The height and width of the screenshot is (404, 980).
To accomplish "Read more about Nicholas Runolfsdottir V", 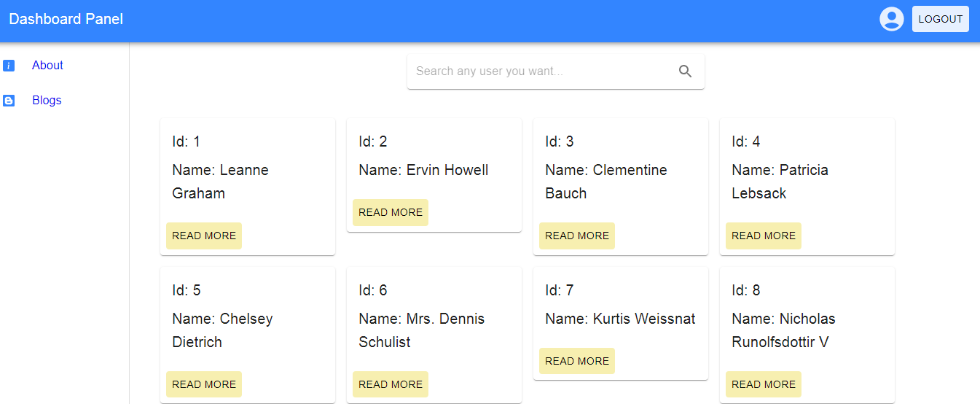I will [764, 384].
